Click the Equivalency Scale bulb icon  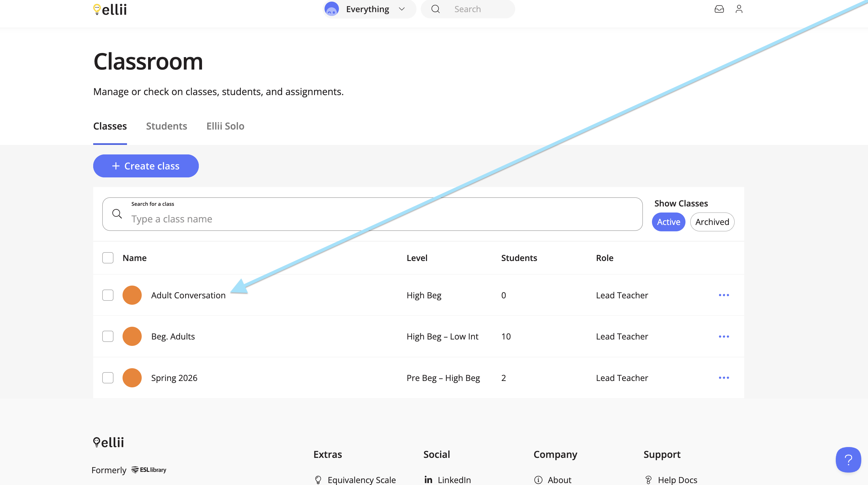coord(318,480)
